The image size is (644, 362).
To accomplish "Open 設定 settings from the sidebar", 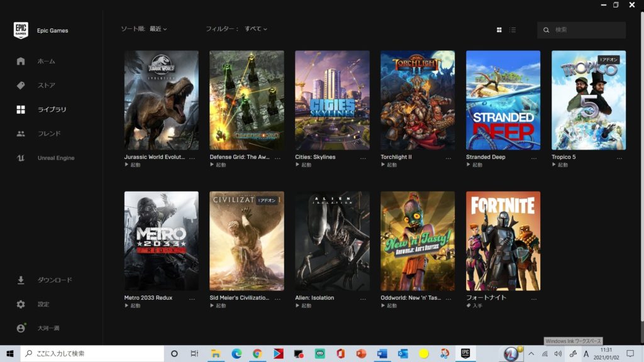I will [x=43, y=304].
